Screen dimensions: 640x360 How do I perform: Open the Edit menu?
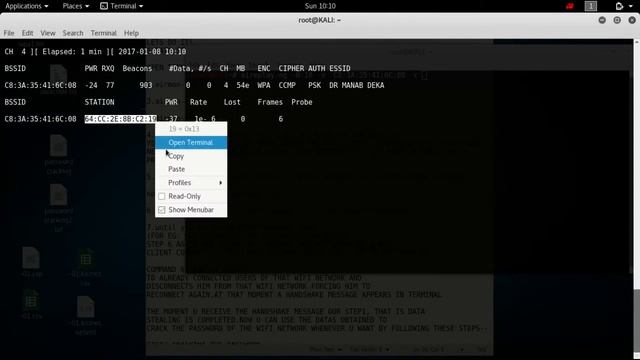(27, 33)
